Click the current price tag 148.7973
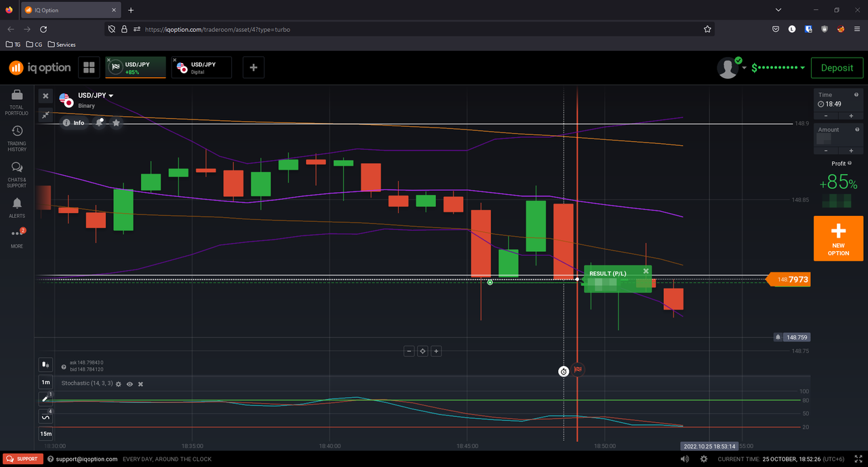The height and width of the screenshot is (467, 868). [x=788, y=279]
